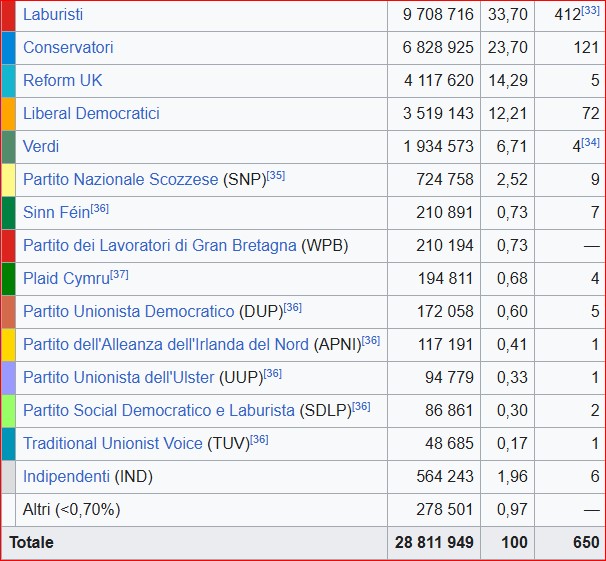Open footnote 37 next to Plaid Cymru
The height and width of the screenshot is (561, 606).
(x=120, y=275)
